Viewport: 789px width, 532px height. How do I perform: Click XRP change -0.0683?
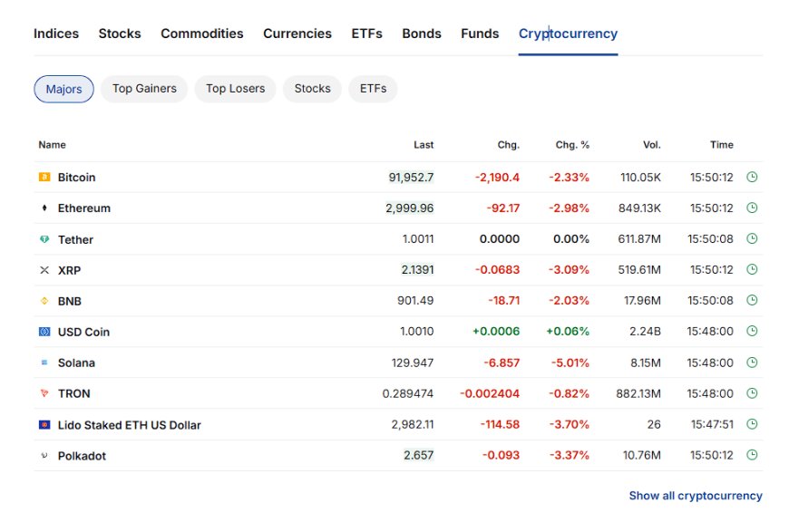(x=498, y=269)
